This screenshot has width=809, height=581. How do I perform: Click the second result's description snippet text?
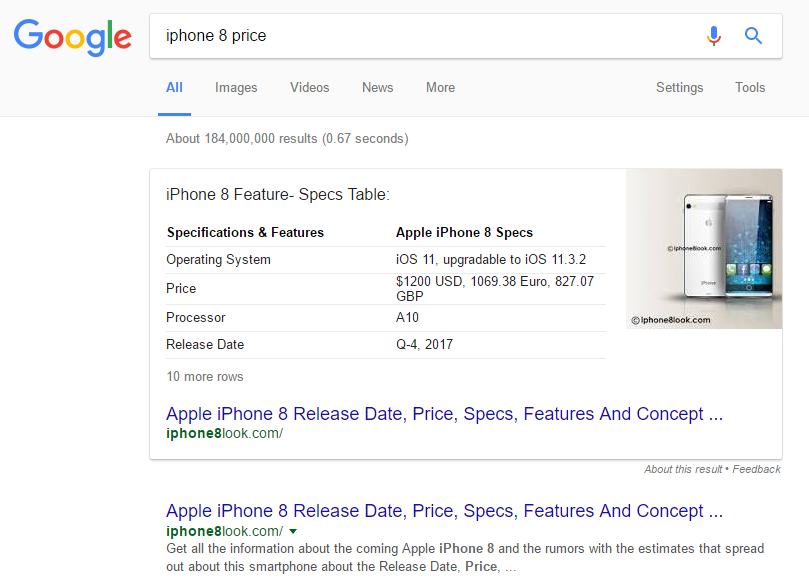pyautogui.click(x=465, y=557)
